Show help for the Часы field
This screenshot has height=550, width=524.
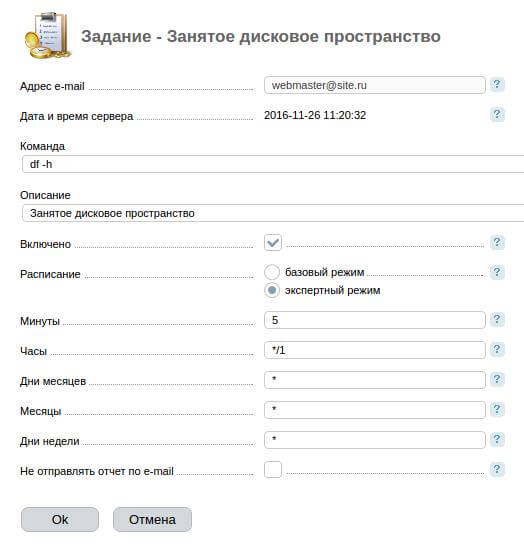tap(497, 350)
